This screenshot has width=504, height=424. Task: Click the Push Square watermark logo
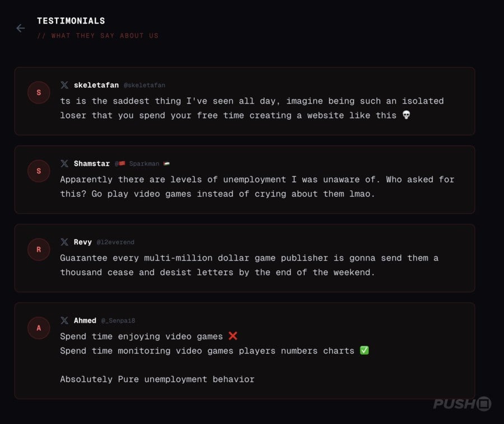click(x=461, y=404)
